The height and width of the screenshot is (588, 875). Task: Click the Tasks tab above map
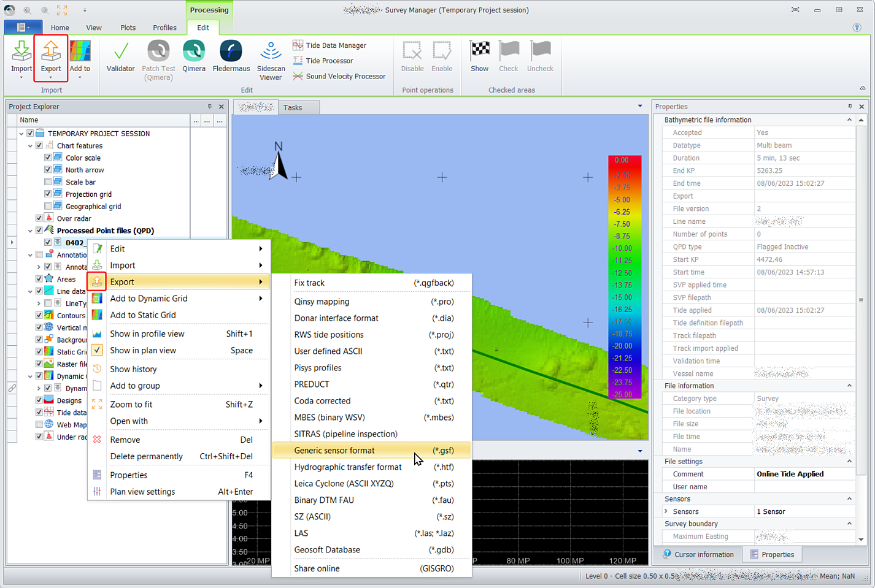point(293,107)
